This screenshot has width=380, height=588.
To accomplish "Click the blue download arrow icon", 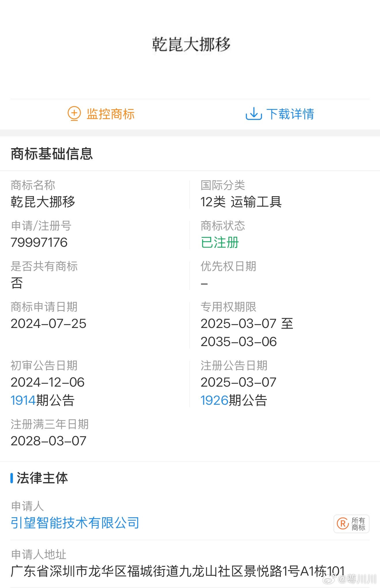I will coord(254,114).
